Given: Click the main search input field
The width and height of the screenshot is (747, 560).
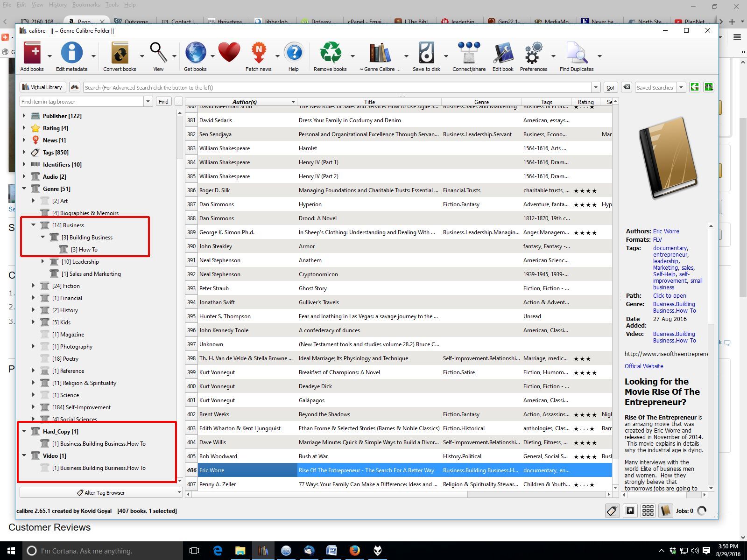Looking at the screenshot, I should 337,87.
